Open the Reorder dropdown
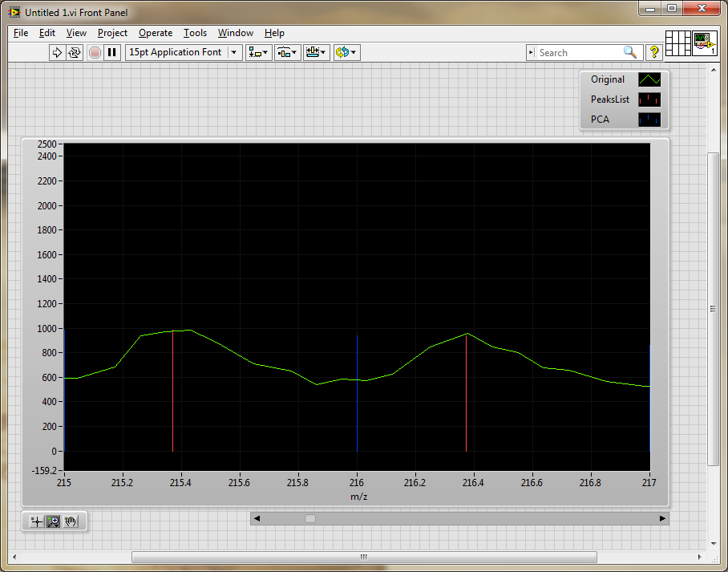728x572 pixels. (346, 52)
